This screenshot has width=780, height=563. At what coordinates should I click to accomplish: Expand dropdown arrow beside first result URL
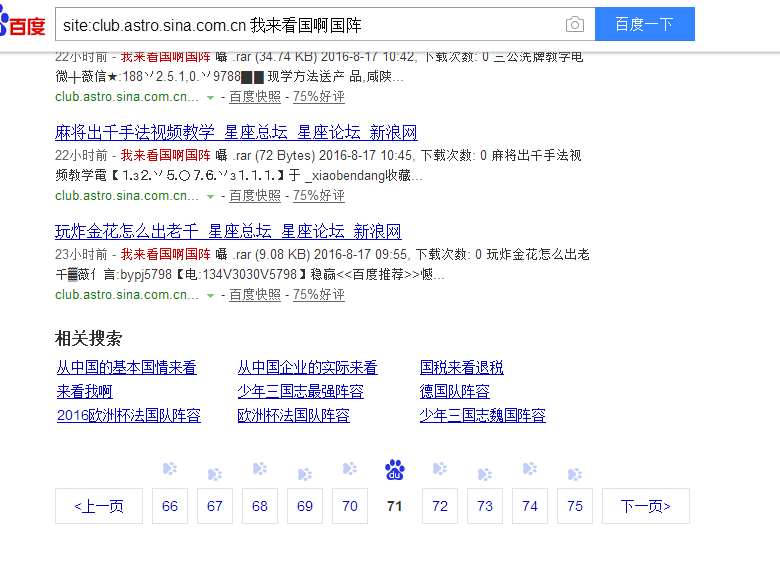point(210,97)
